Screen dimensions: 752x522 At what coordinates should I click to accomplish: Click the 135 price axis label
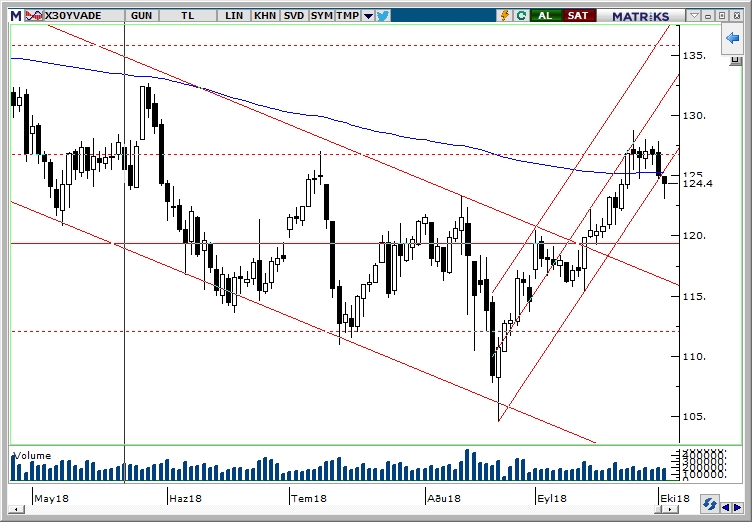click(x=694, y=56)
